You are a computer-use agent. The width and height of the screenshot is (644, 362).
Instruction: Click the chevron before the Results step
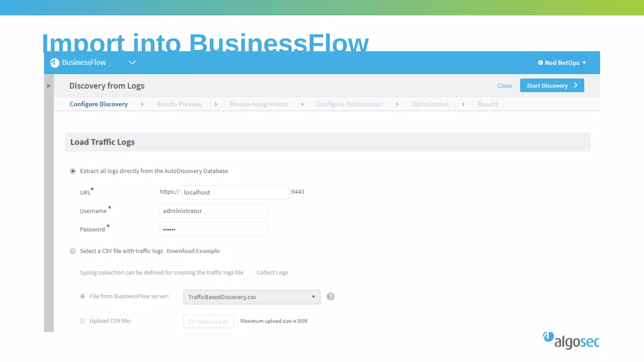(463, 104)
